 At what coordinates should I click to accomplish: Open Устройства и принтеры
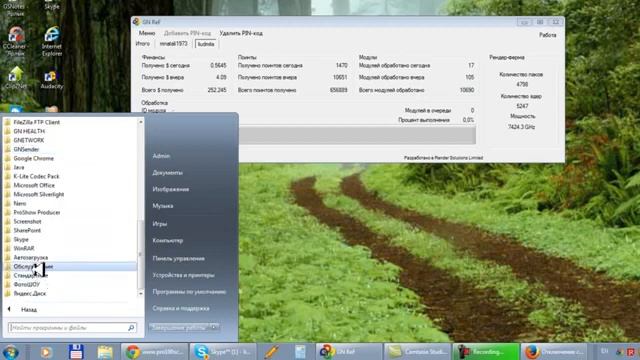(183, 276)
